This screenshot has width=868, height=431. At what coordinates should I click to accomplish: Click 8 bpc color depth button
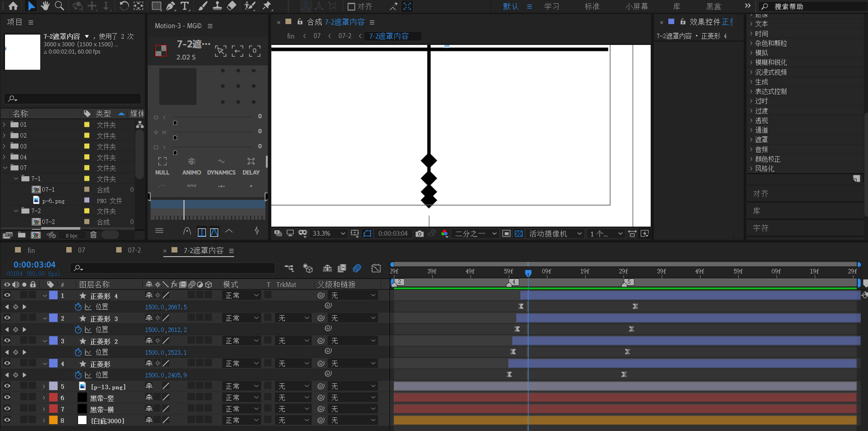72,235
